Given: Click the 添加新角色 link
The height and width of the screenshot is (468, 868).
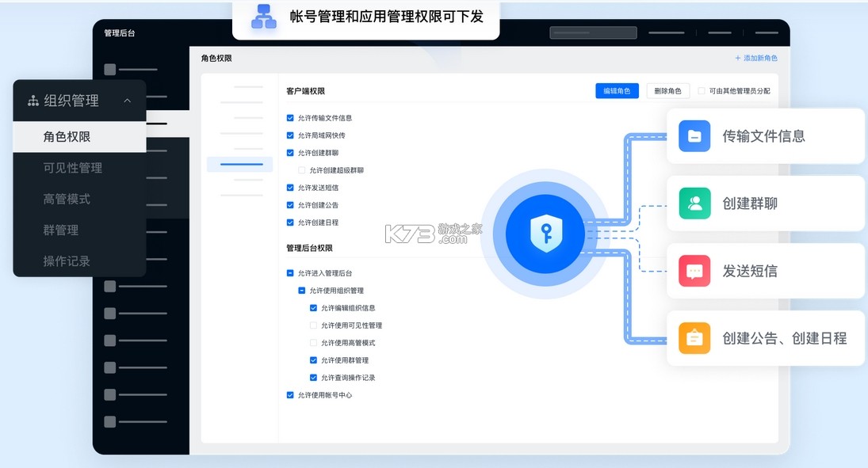Looking at the screenshot, I should pyautogui.click(x=756, y=58).
